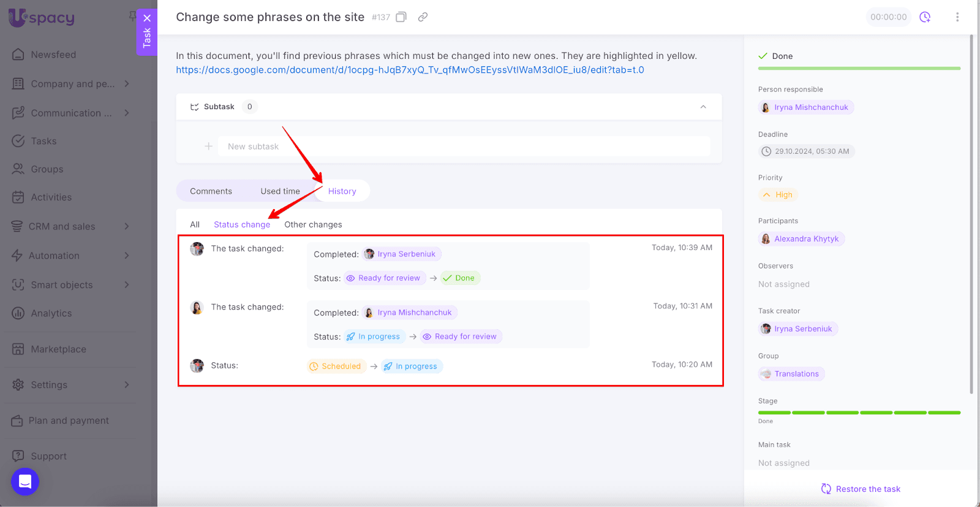Screen dimensions: 980x507
Task: Collapse the Subtask section chevron
Action: point(703,107)
